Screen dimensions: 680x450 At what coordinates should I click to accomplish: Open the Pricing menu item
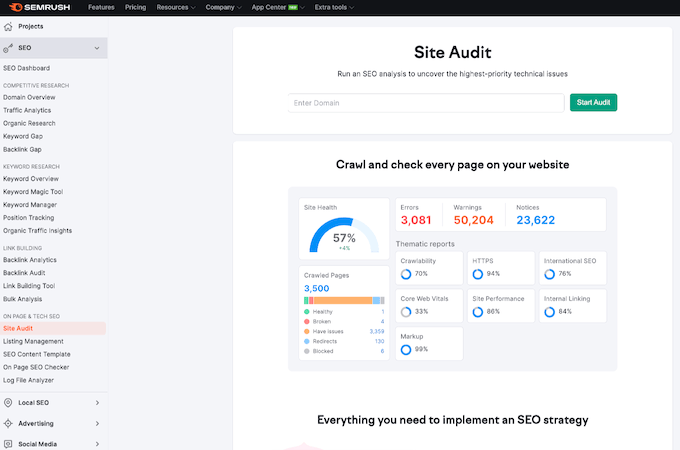tap(135, 7)
